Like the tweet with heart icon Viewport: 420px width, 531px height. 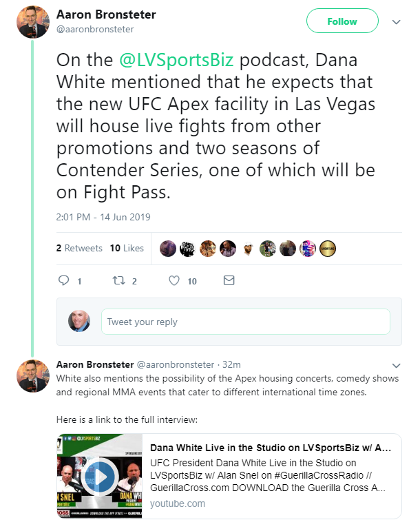174,280
